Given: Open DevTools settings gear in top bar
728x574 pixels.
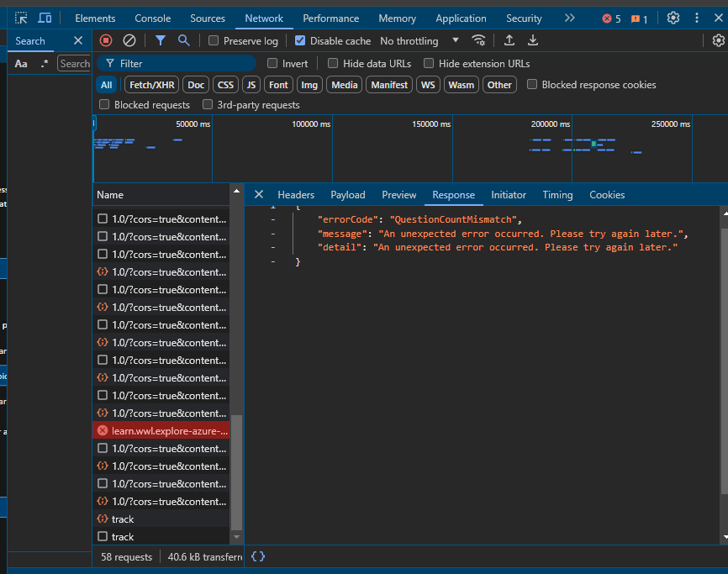Looking at the screenshot, I should click(673, 18).
